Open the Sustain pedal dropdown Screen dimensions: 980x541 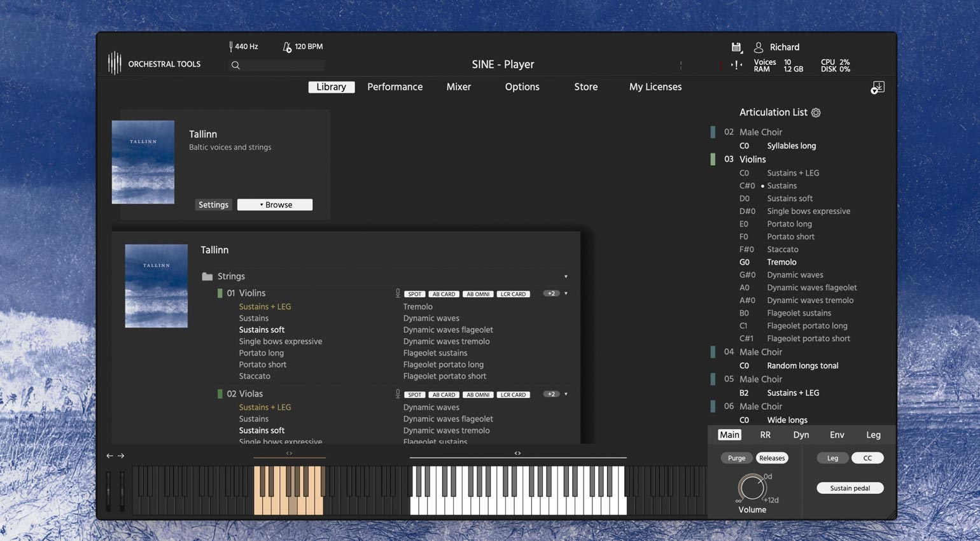(x=850, y=488)
